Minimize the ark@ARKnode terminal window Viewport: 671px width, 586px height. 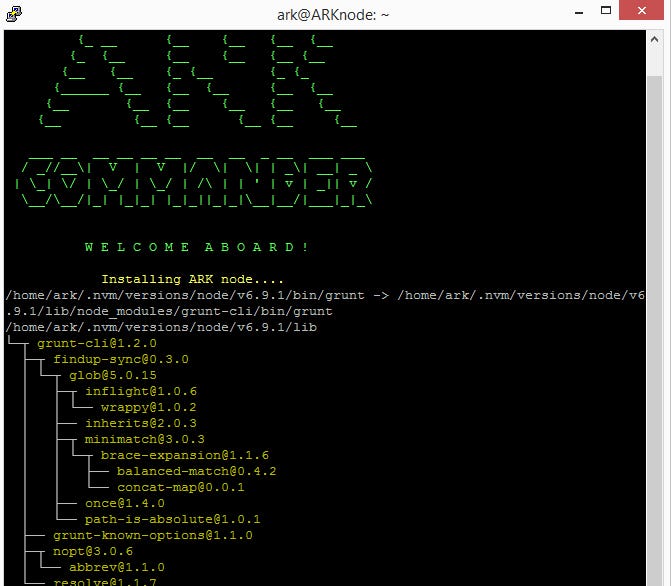579,13
